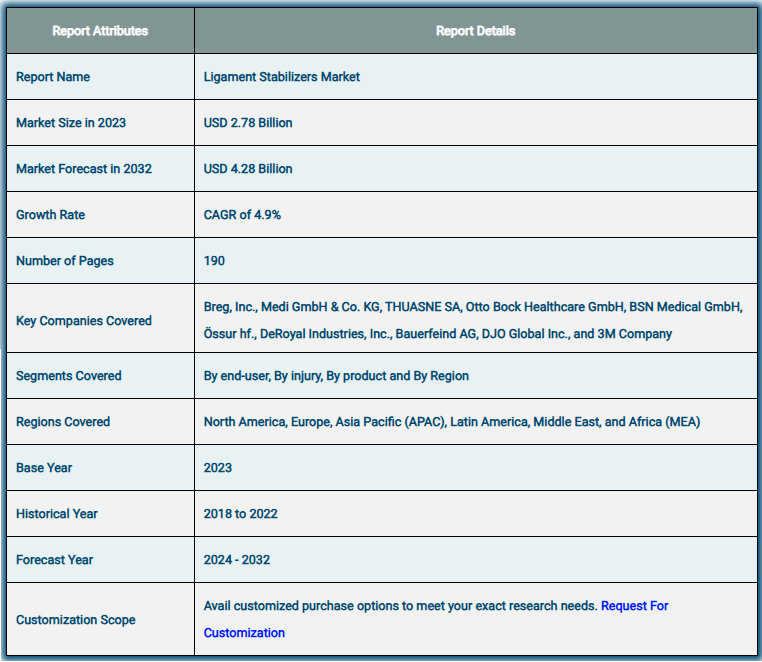The width and height of the screenshot is (762, 662).
Task: Click the Customization Scope label
Action: 76,620
